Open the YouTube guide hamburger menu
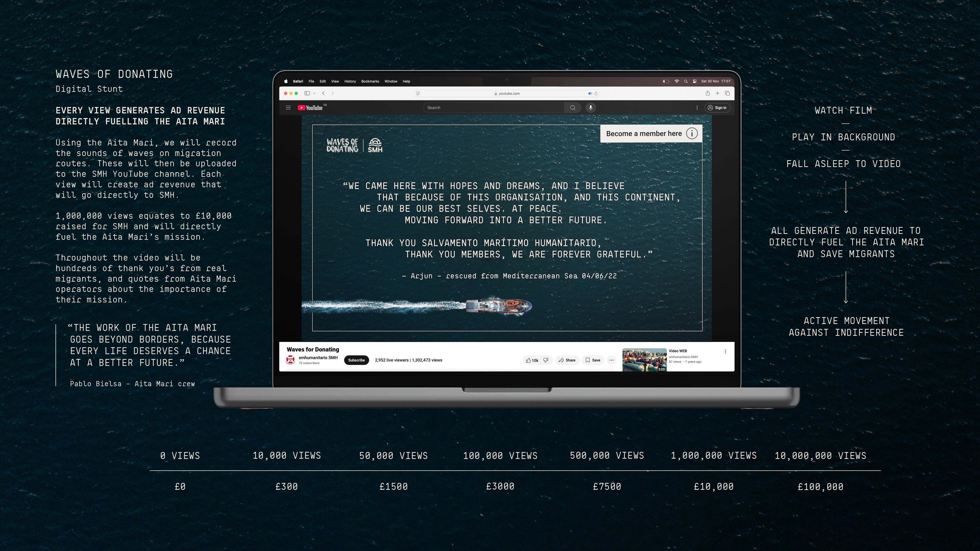Viewport: 980px width, 551px height. pos(288,108)
